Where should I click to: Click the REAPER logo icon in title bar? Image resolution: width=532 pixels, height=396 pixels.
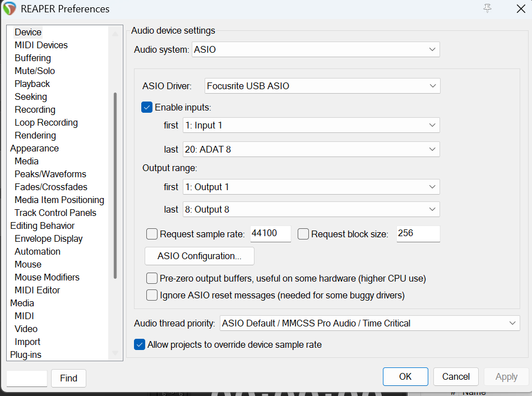click(x=9, y=8)
